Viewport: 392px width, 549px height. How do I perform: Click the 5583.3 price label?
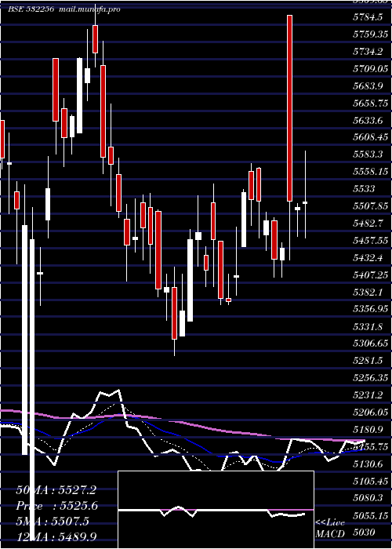pyautogui.click(x=368, y=155)
